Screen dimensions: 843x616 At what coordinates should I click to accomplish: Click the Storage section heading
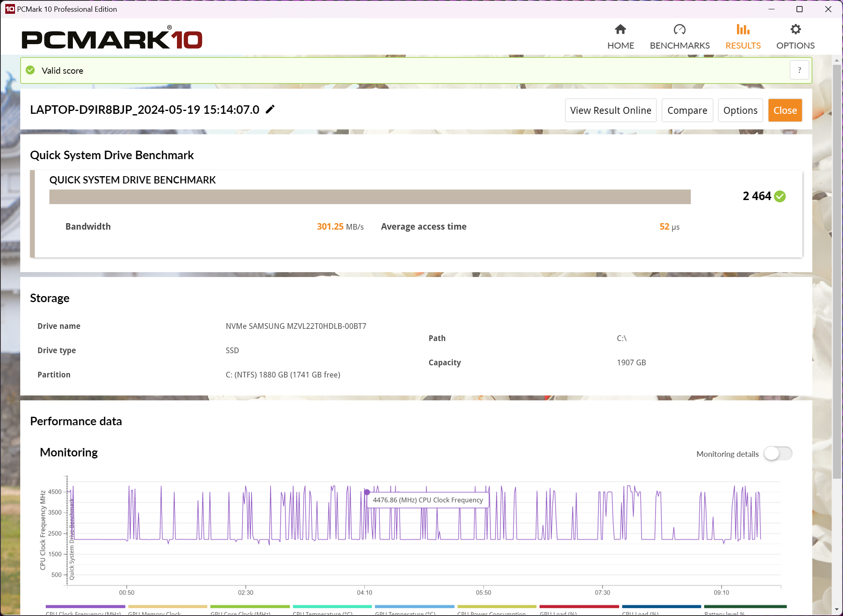pyautogui.click(x=50, y=298)
